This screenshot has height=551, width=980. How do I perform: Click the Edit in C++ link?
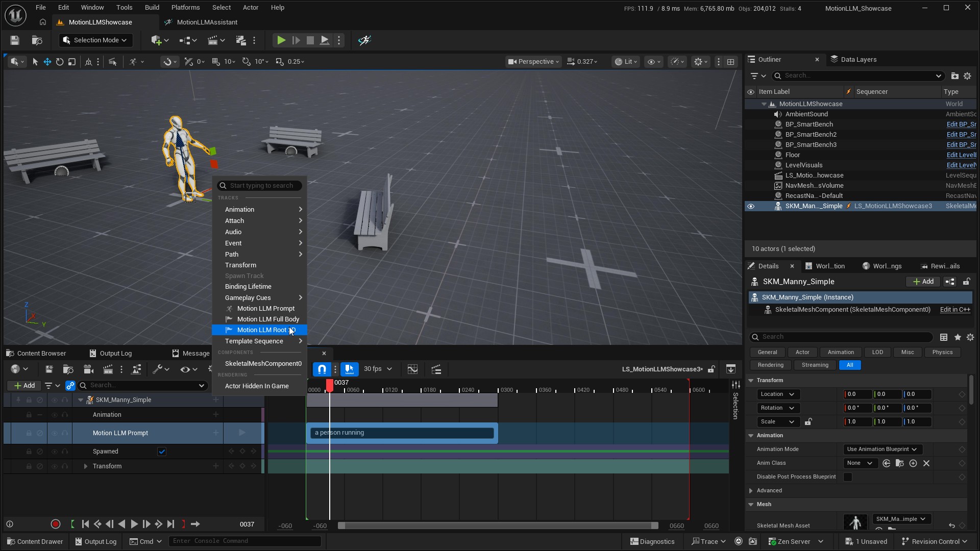pos(955,310)
